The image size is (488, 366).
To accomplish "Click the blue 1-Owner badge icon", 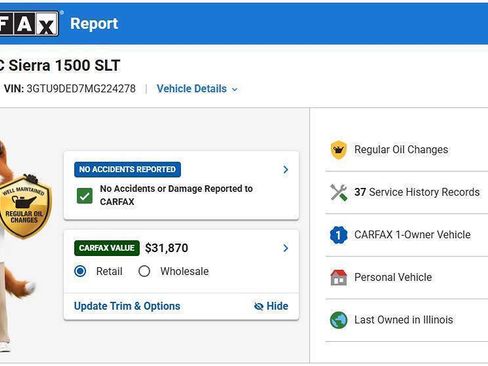I will 339,235.
